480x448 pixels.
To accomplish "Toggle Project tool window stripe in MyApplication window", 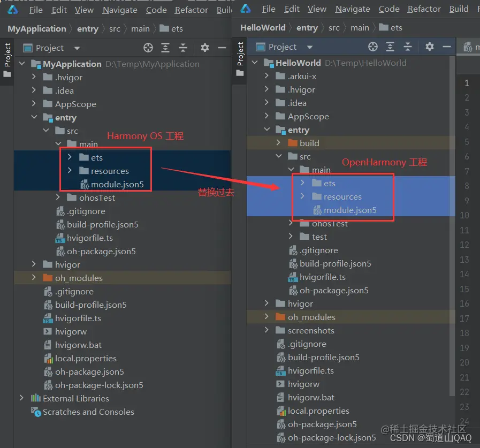I will [7, 60].
